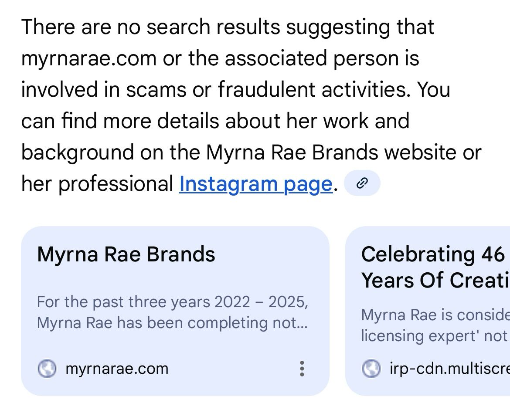Click the globe favicon beside myrnarae.com
The width and height of the screenshot is (510, 420).
(47, 369)
